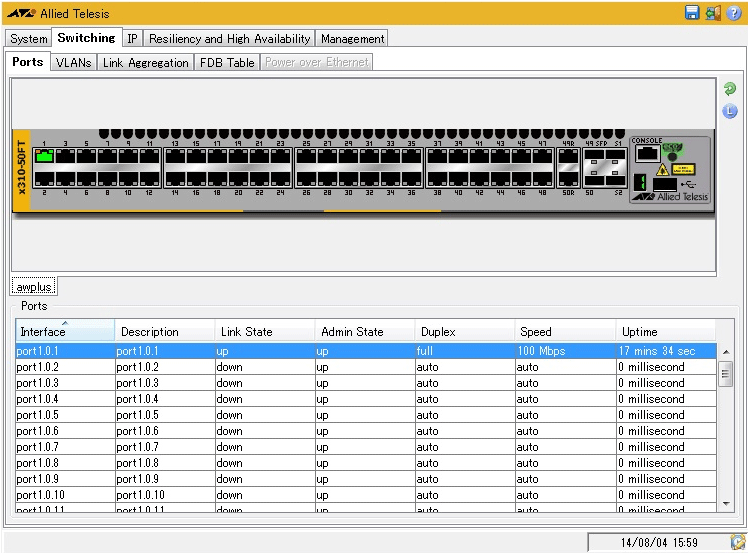This screenshot has height=553, width=748.
Task: Open the System tab
Action: (28, 39)
